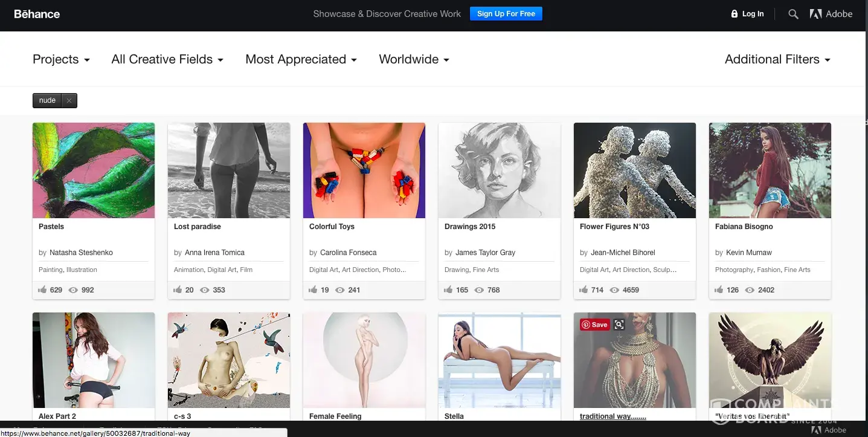Click the eye icon on Lost paradise card

click(x=205, y=290)
